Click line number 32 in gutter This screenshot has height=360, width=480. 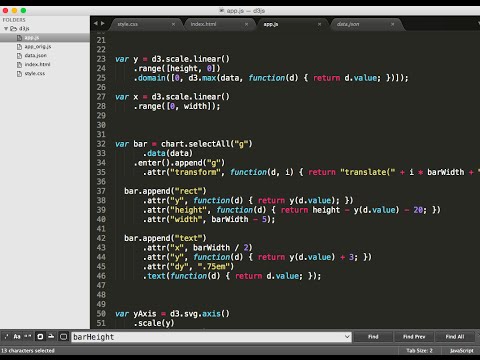click(101, 144)
